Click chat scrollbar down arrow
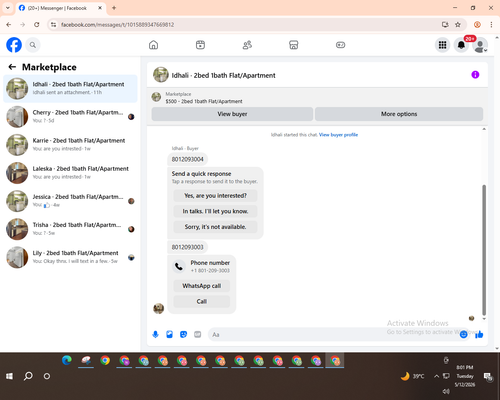The image size is (500, 400). [484, 319]
